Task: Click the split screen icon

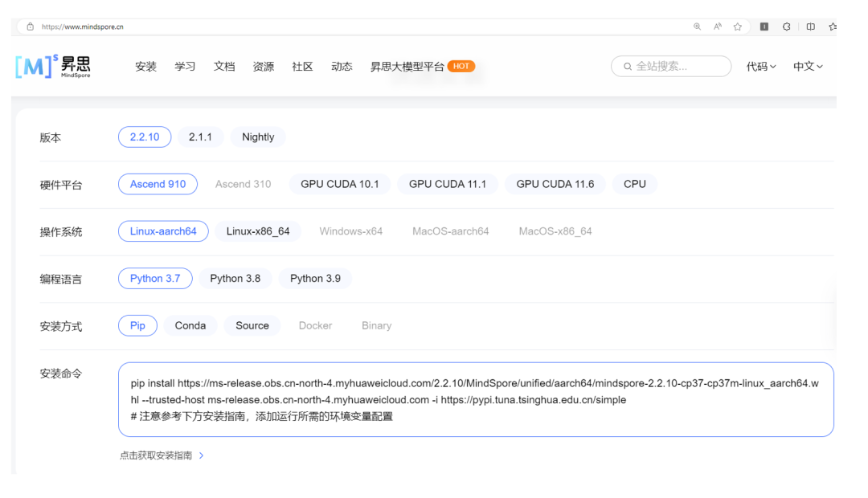Action: (810, 27)
